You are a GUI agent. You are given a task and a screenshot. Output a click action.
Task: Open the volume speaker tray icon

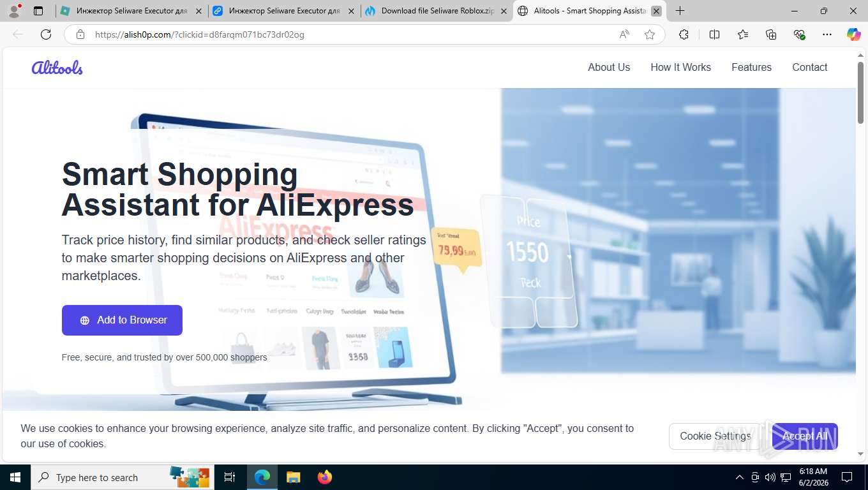coord(770,477)
